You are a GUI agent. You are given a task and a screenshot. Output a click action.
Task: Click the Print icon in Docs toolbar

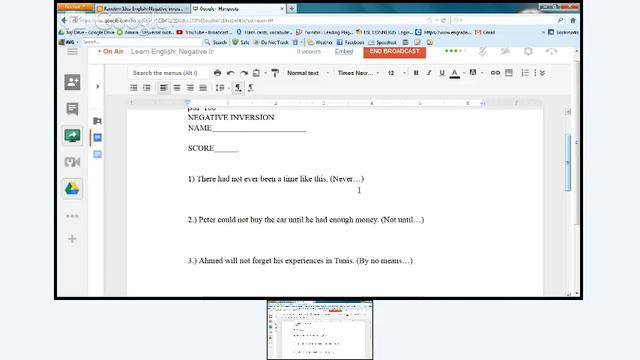[218, 73]
